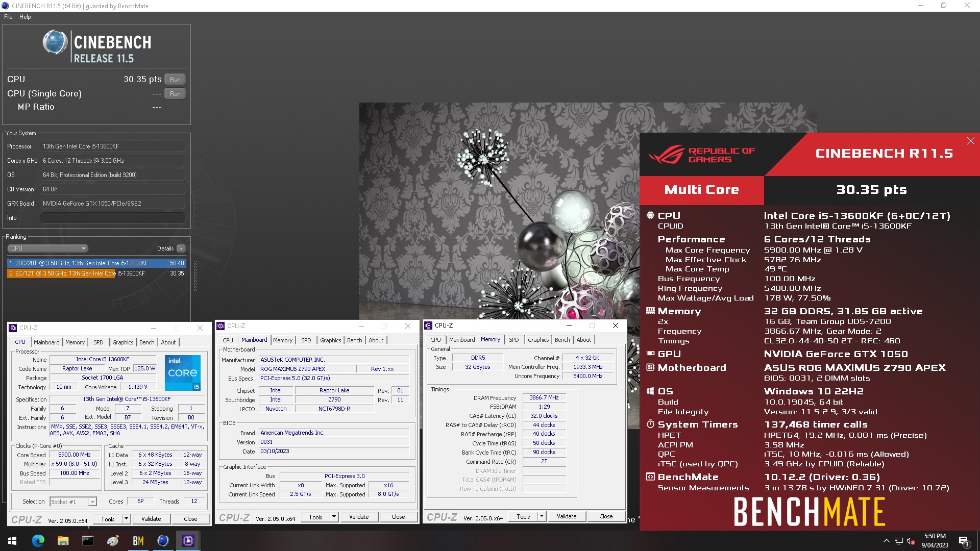
Task: Open SPD tab in Memory CPU-Z window
Action: tap(514, 340)
